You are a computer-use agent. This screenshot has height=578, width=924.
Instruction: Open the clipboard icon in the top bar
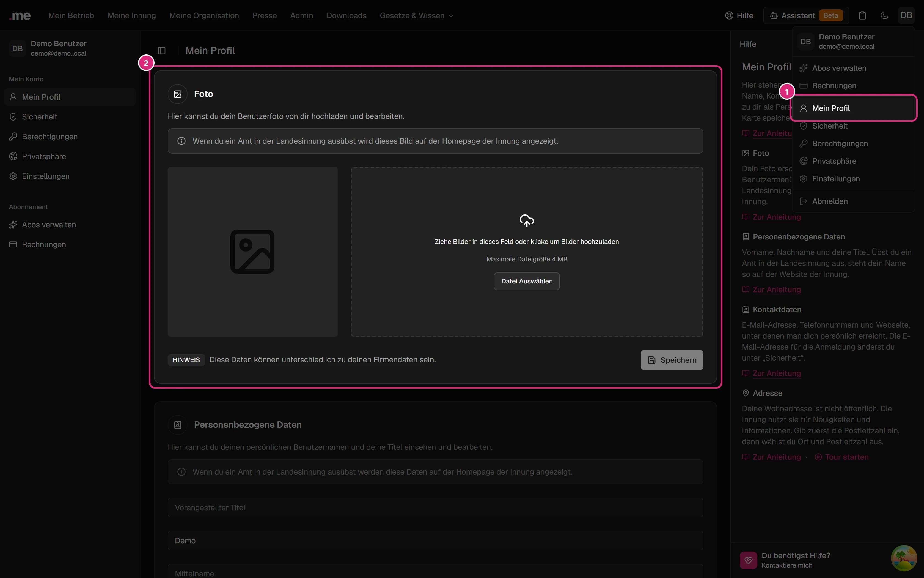tap(862, 16)
